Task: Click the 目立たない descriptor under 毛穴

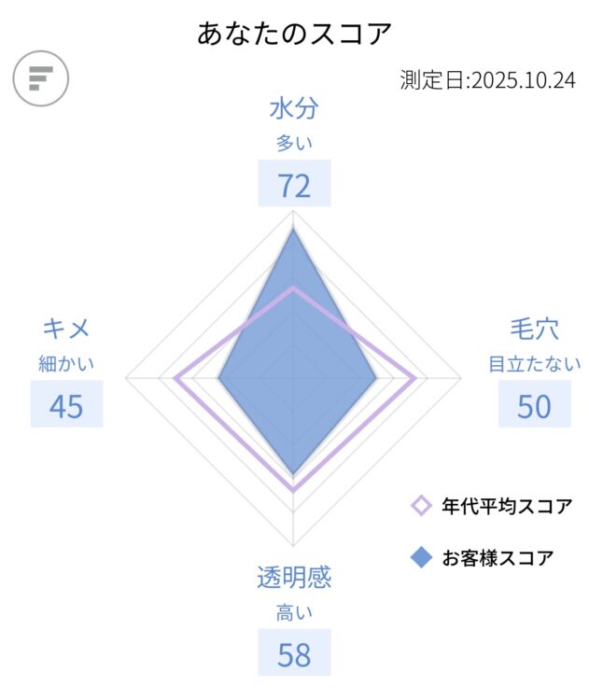Action: (x=534, y=363)
